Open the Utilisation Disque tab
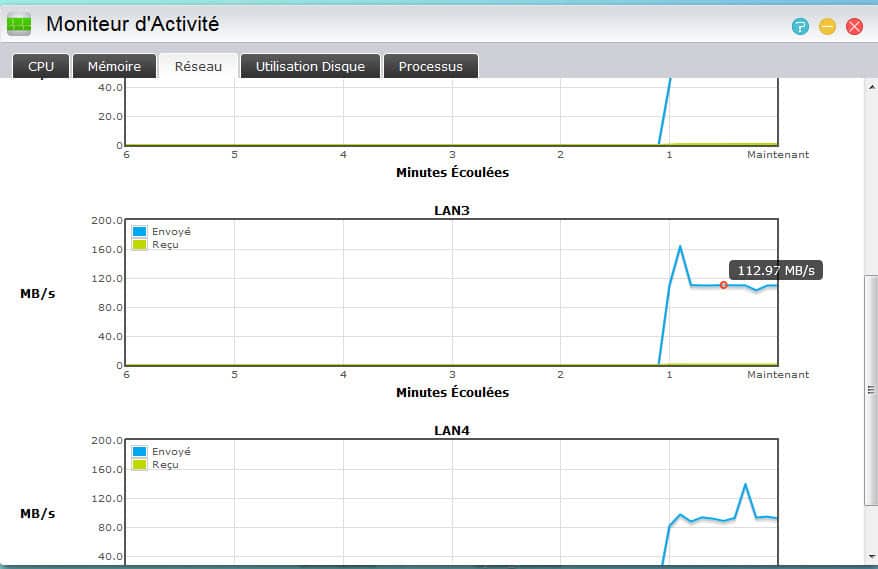 click(x=310, y=66)
